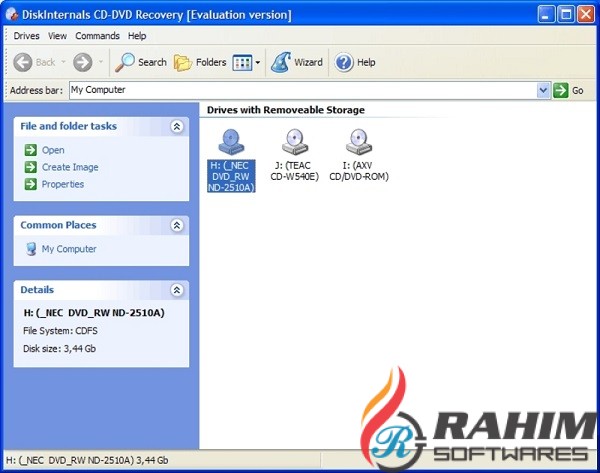
Task: Click the green arrow beside Create Image
Action: point(31,167)
